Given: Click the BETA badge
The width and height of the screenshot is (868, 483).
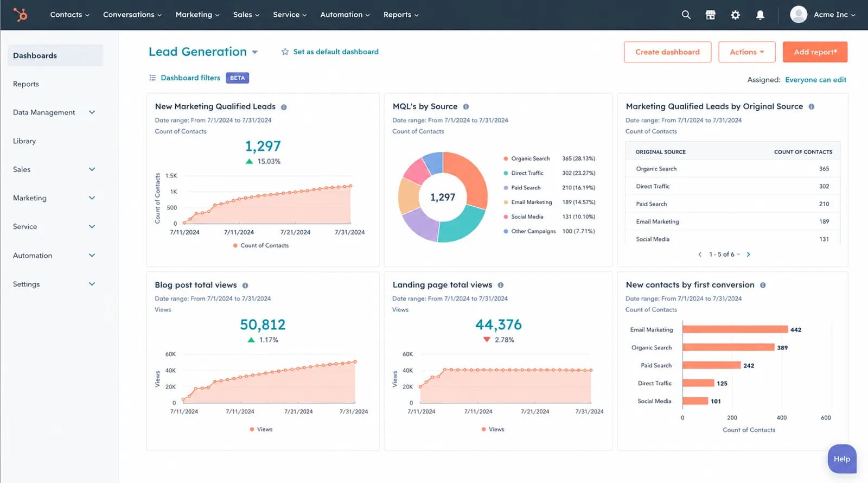Looking at the screenshot, I should pos(237,78).
